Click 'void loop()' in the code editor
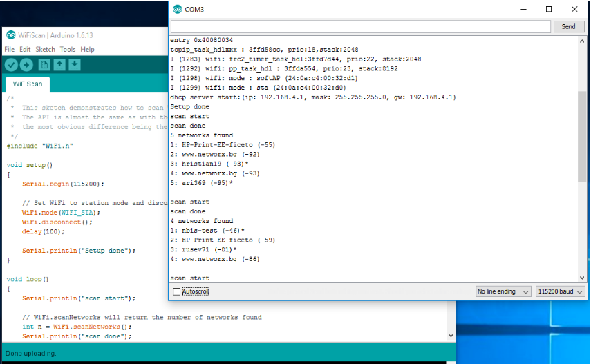Screen dimensions: 591x364 (28, 279)
